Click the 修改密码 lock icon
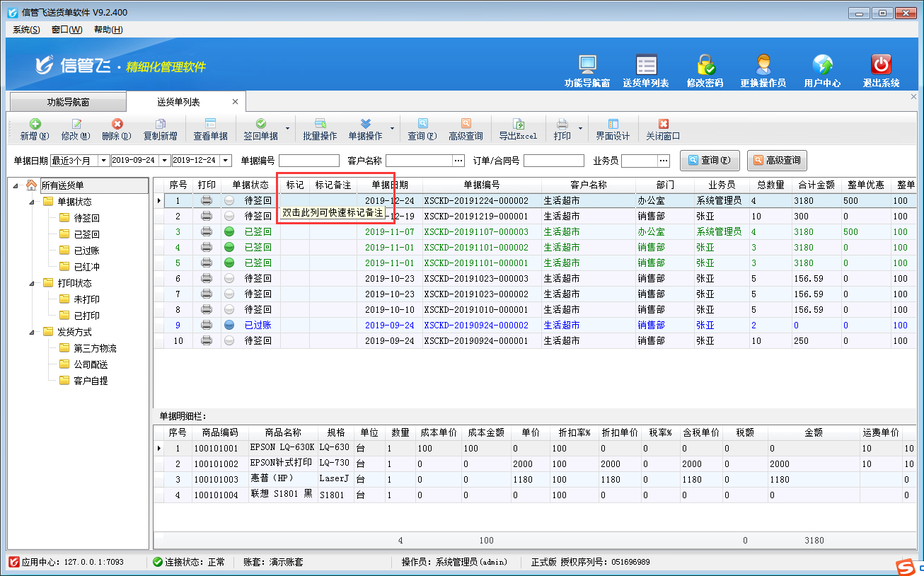 pos(705,65)
